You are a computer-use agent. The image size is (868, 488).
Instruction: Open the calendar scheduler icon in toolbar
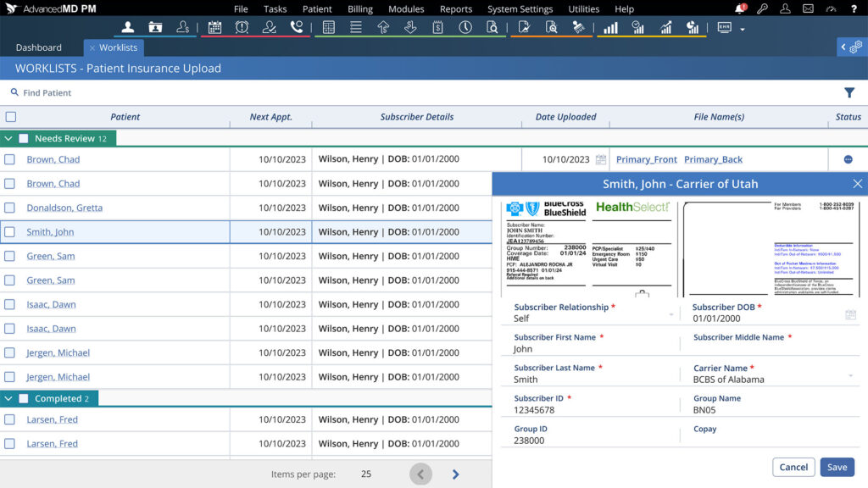click(x=214, y=27)
